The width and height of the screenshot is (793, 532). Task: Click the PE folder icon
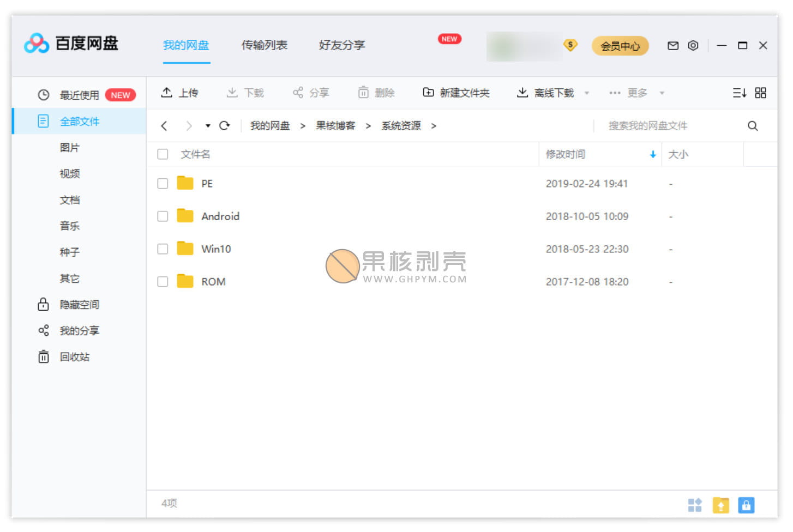click(185, 183)
